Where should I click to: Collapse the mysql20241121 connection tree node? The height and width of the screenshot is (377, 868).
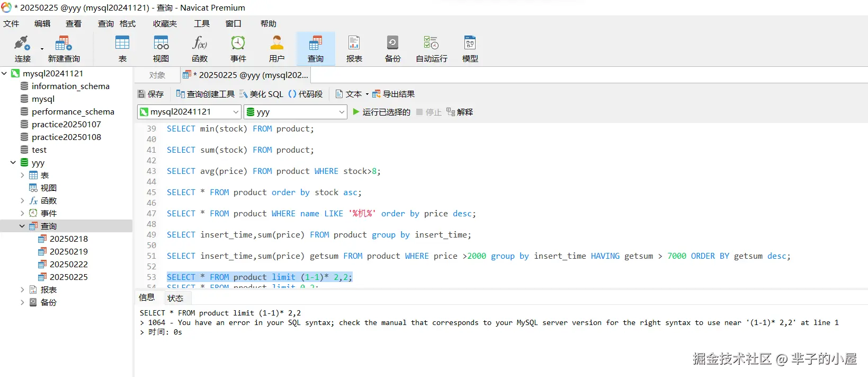(4, 73)
